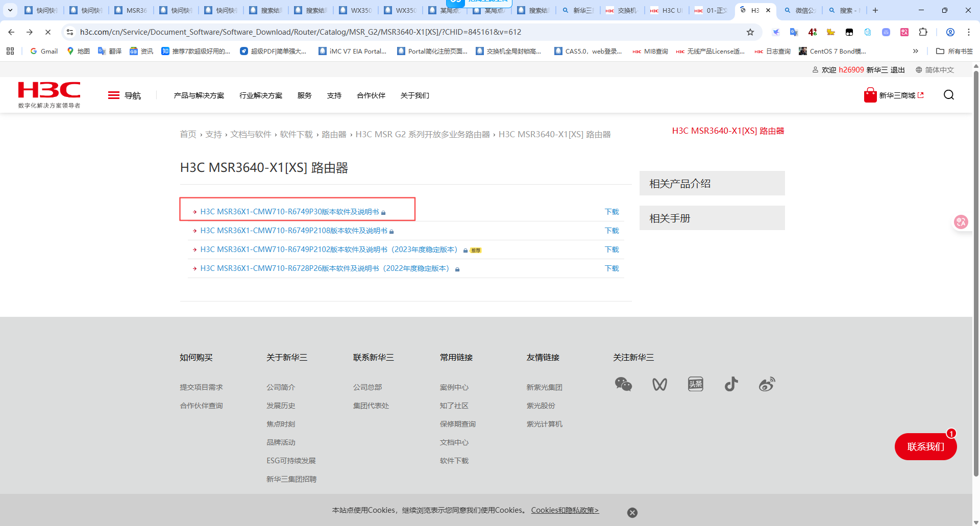Open the 文档中心 footer link
This screenshot has width=980, height=526.
[454, 442]
